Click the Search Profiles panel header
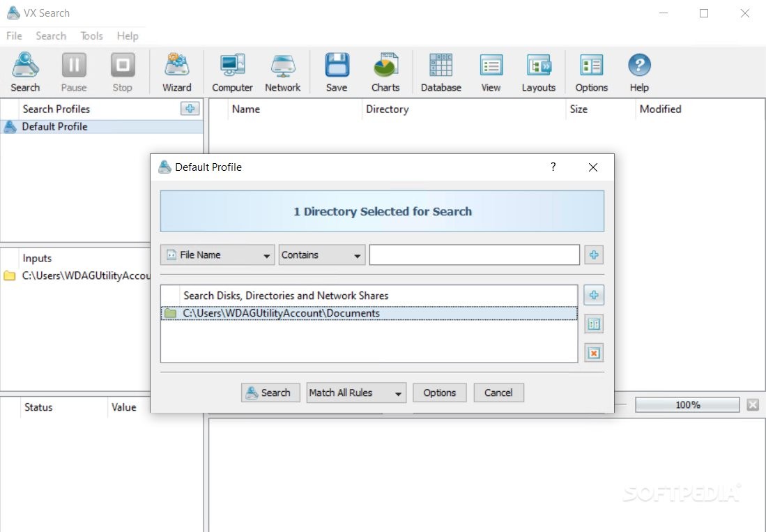This screenshot has width=766, height=532. tap(99, 109)
